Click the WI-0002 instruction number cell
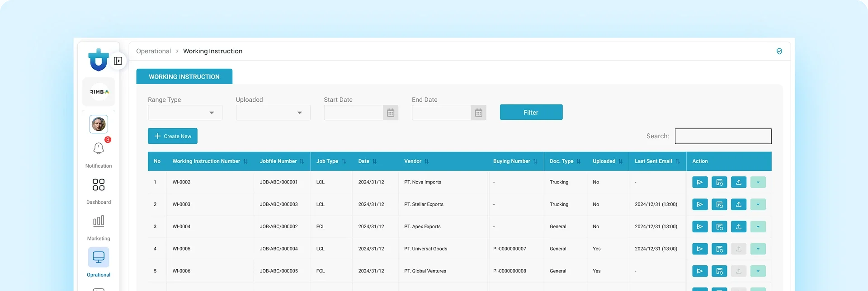Screen dimensions: 868x291 181,182
